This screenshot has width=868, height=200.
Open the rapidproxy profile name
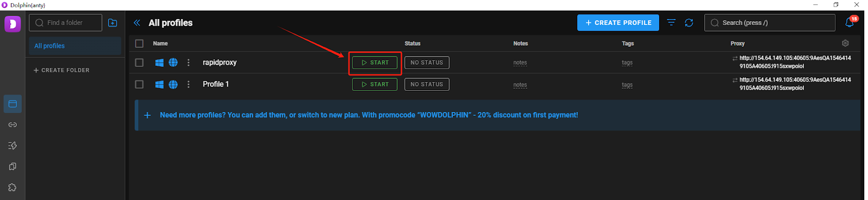coord(220,62)
